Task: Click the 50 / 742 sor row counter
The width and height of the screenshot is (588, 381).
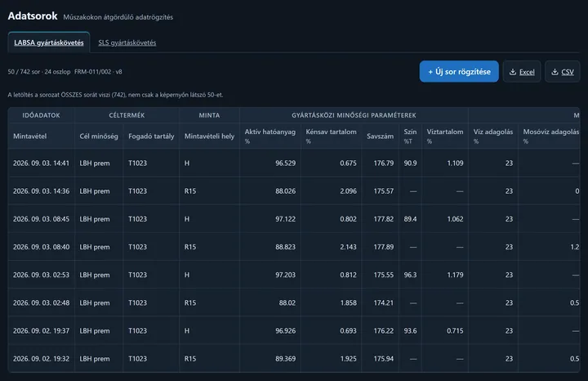Action: point(24,72)
